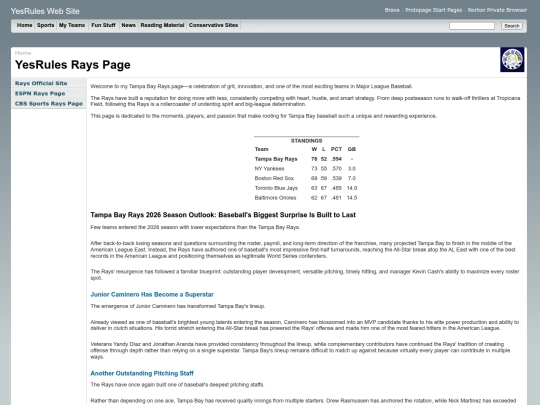This screenshot has width=540, height=405.
Task: Click the YesRules Rays Page heading
Action: 73,65
